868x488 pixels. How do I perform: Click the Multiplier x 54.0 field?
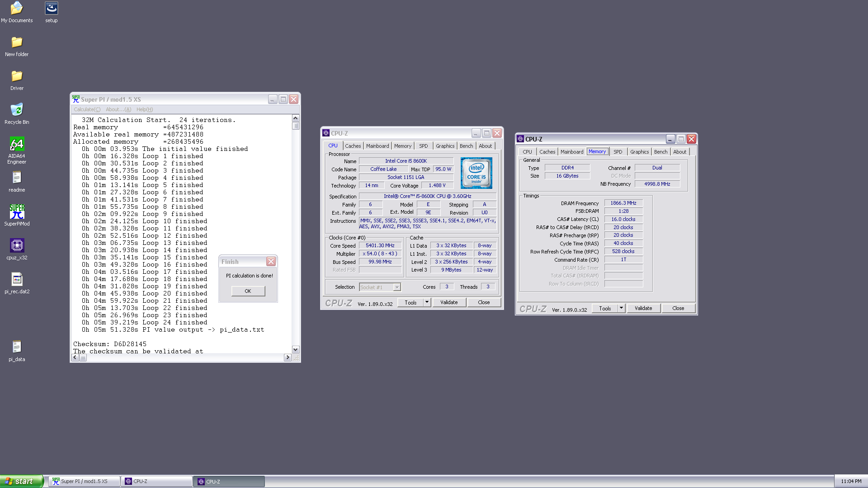coord(380,253)
